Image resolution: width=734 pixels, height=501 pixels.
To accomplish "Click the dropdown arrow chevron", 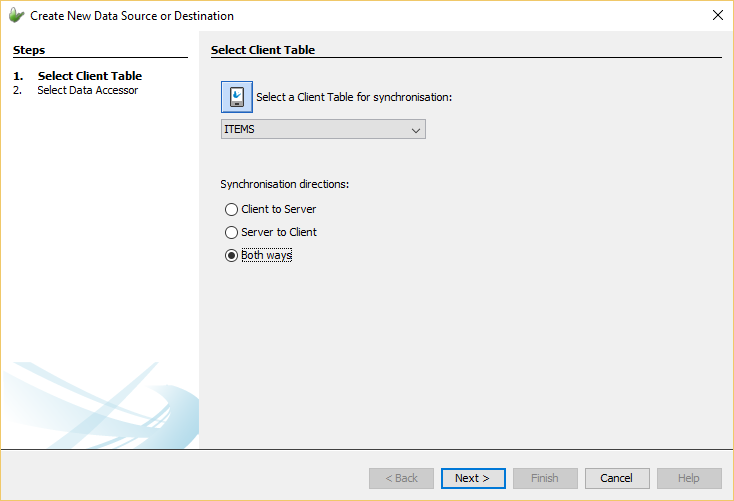I will pyautogui.click(x=416, y=130).
